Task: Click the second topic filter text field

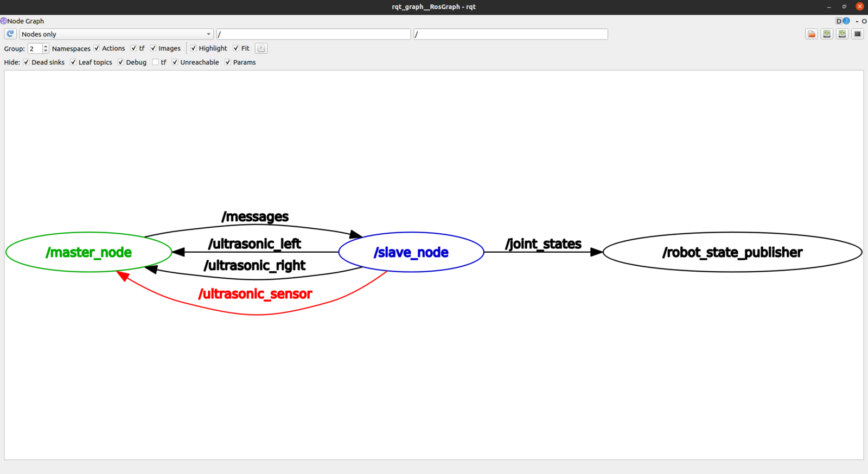Action: point(510,34)
